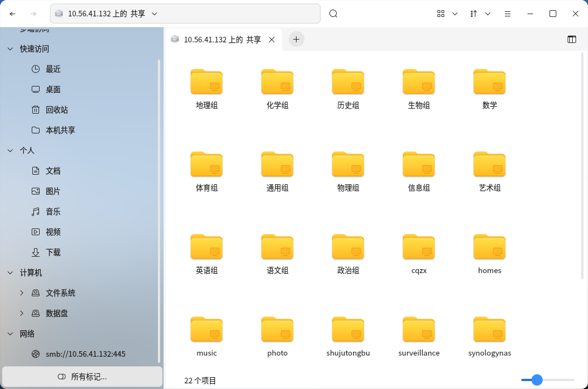588x389 pixels.
Task: Select the 信息组 folder
Action: tap(419, 171)
